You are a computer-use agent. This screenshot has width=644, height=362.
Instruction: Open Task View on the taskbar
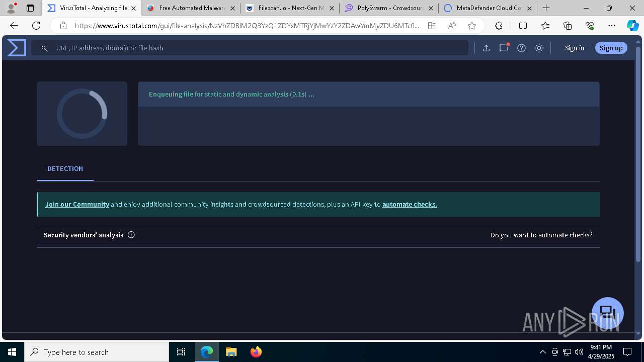pos(181,352)
